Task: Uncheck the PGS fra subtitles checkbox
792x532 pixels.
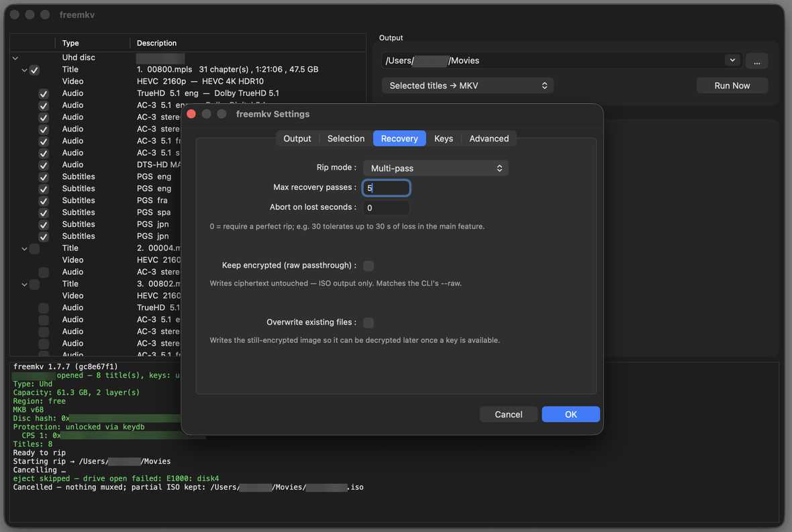Action: [44, 201]
